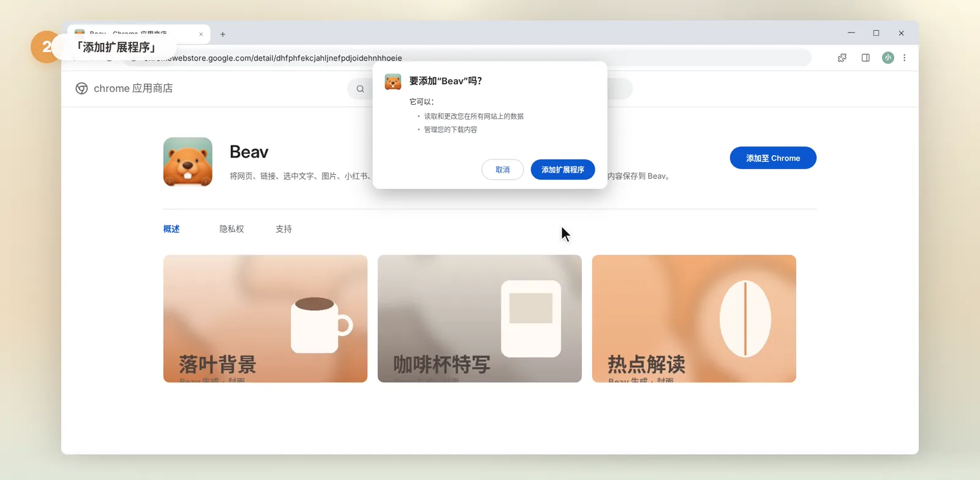Click the 读取和更改您在所有网站上的数据 permission text
Screen dimensions: 980x480
(x=473, y=116)
